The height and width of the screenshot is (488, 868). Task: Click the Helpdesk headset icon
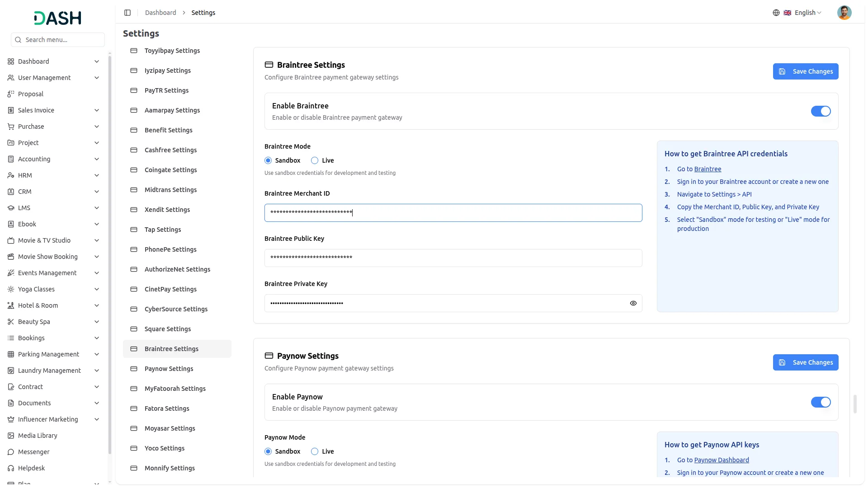(11, 468)
